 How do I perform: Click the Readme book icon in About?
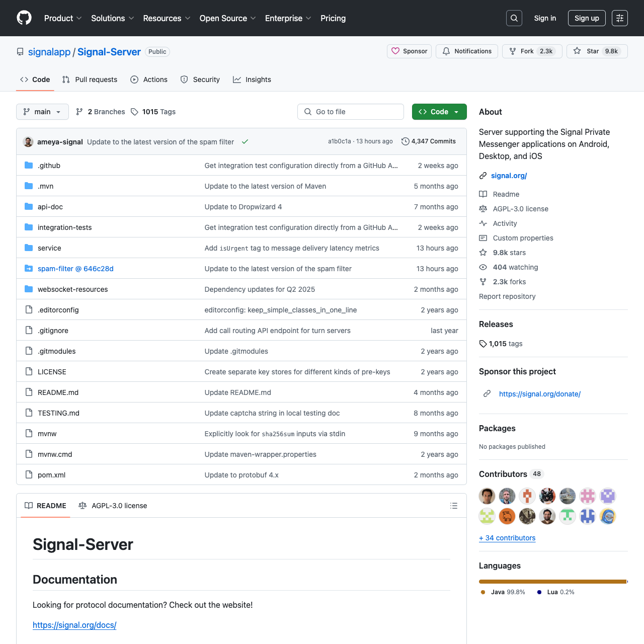coord(483,194)
